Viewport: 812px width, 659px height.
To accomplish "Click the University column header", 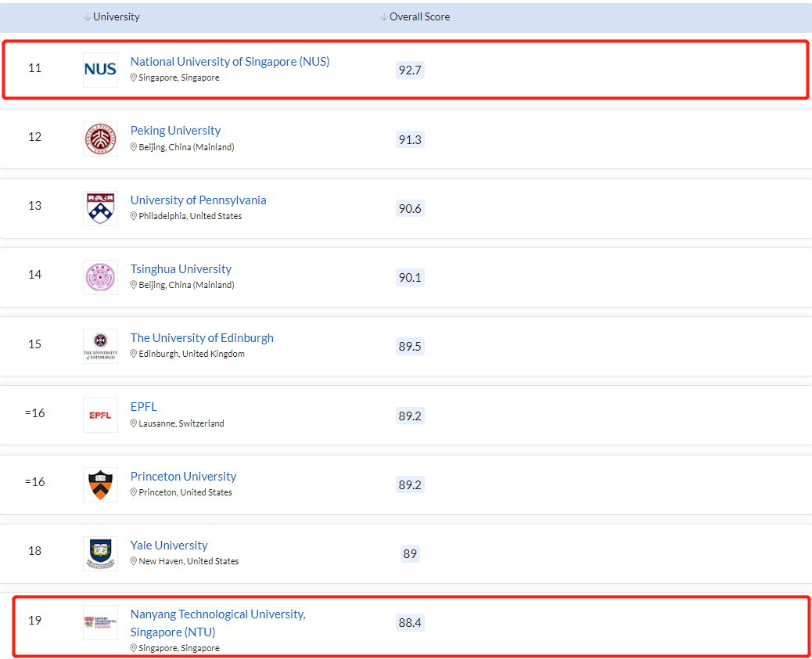I will click(117, 17).
